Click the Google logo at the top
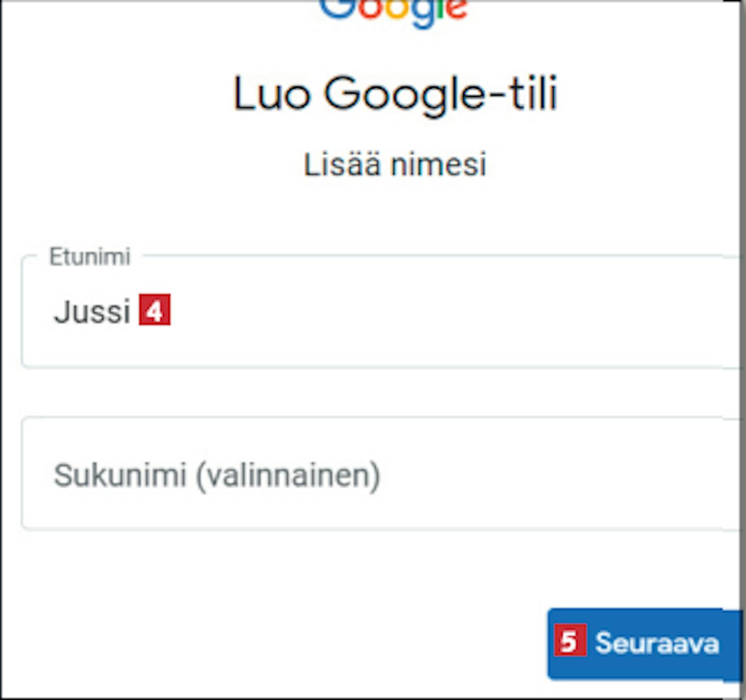This screenshot has height=700, width=746. point(394,10)
